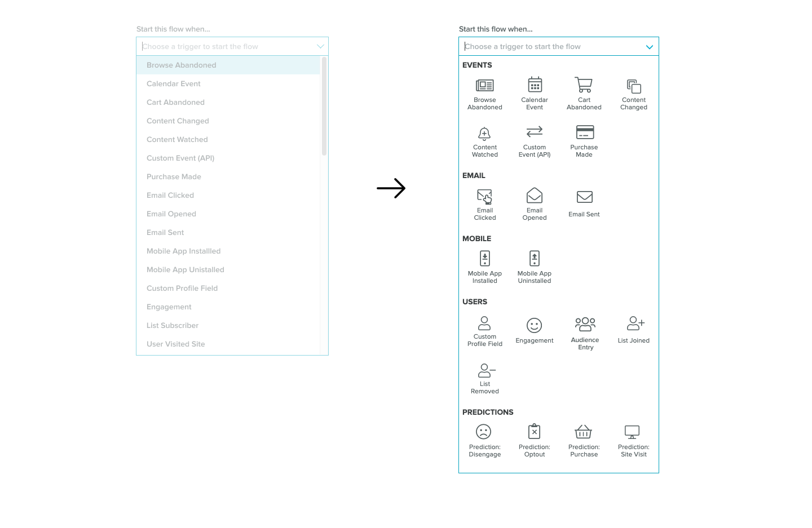
Task: Select the Custom Event (API) arrows icon
Action: 534,132
